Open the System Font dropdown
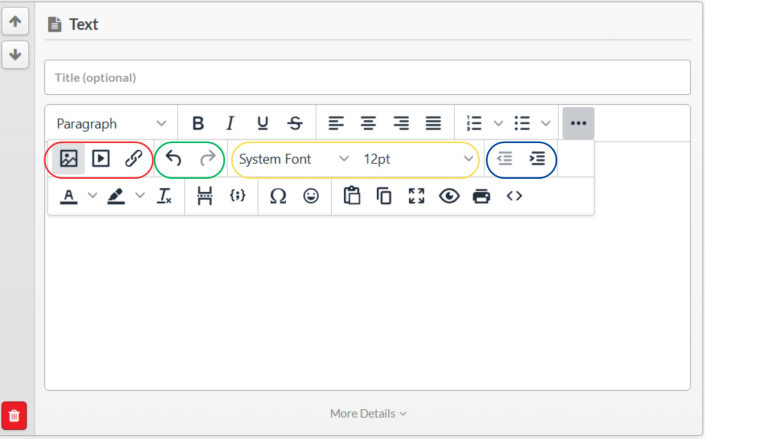This screenshot has height=439, width=780. tap(293, 159)
